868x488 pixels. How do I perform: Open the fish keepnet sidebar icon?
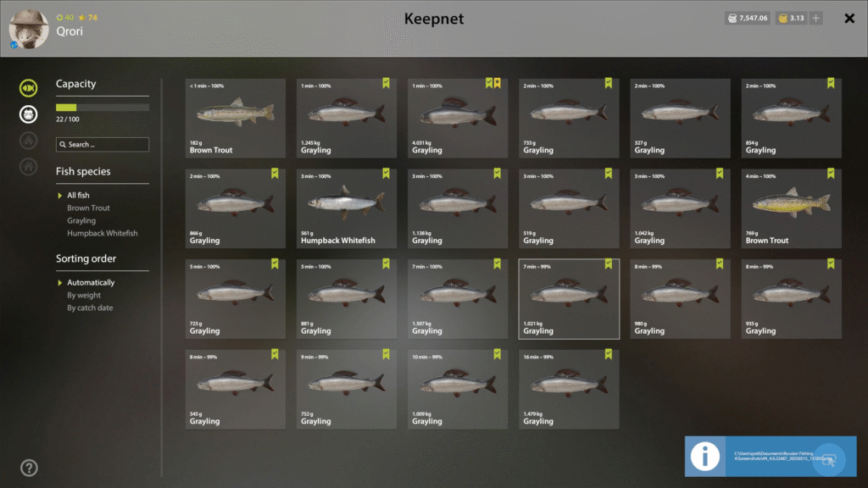click(28, 88)
